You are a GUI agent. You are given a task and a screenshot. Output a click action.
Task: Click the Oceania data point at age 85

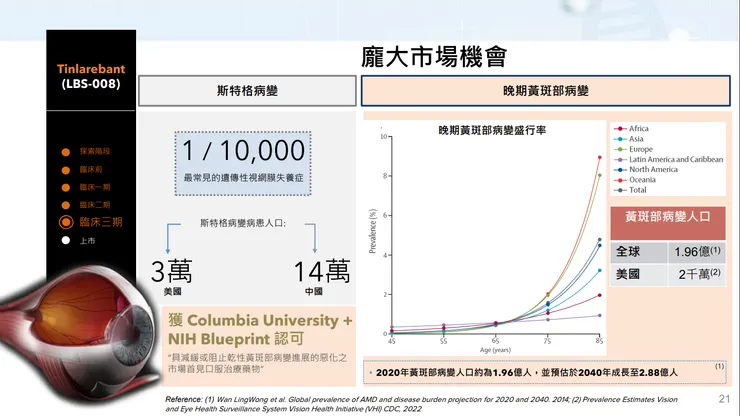600,157
